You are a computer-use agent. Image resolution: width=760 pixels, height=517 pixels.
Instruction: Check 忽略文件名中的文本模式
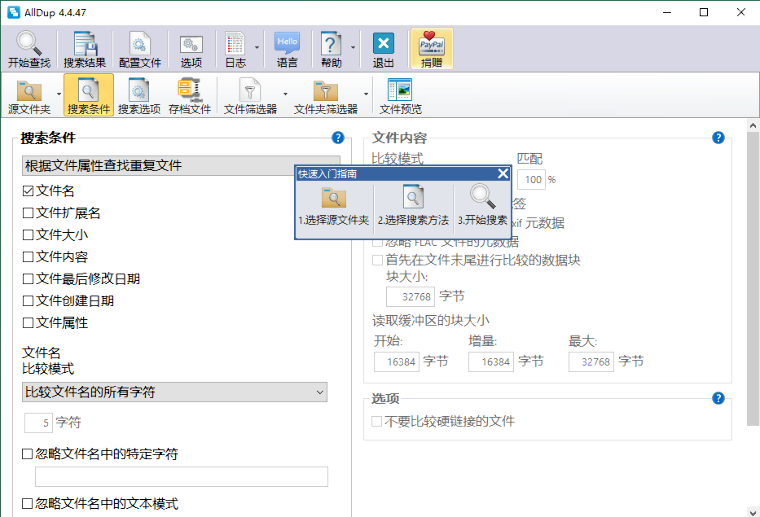(x=28, y=503)
